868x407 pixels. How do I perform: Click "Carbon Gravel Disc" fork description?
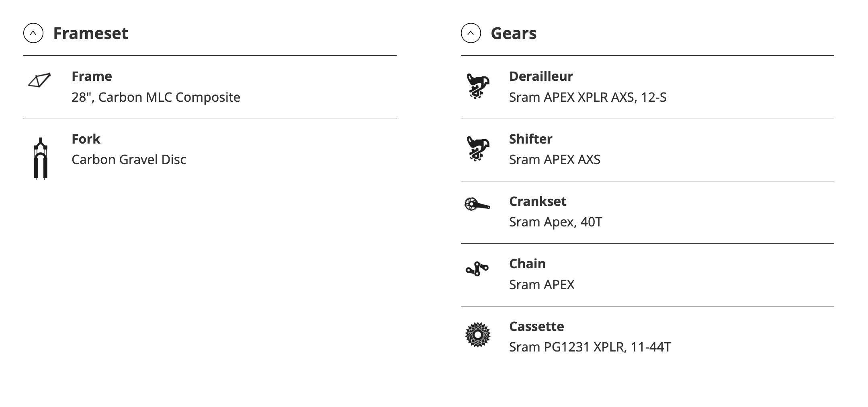point(129,160)
